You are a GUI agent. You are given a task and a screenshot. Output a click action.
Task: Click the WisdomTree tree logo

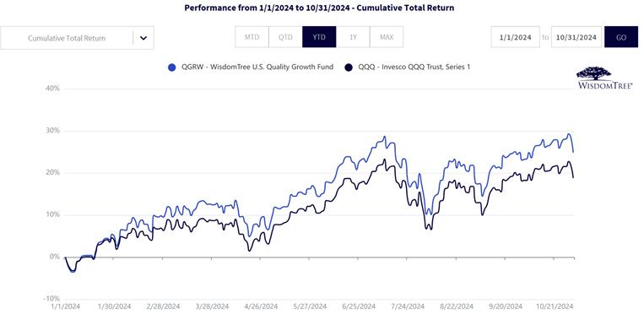605,78
